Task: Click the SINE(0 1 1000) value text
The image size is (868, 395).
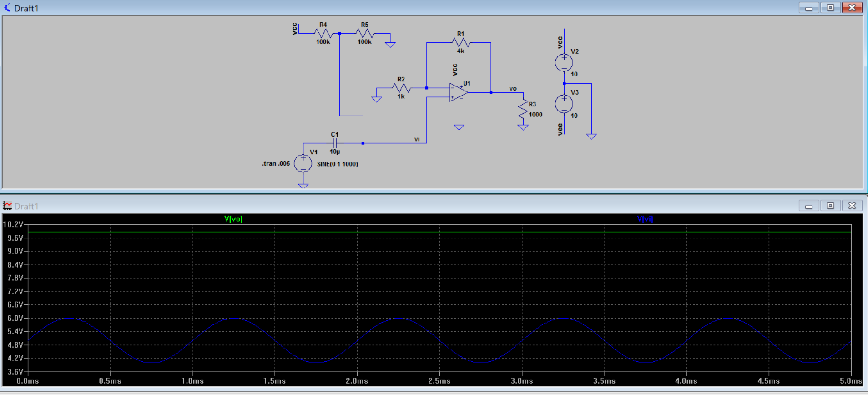Action: (338, 164)
